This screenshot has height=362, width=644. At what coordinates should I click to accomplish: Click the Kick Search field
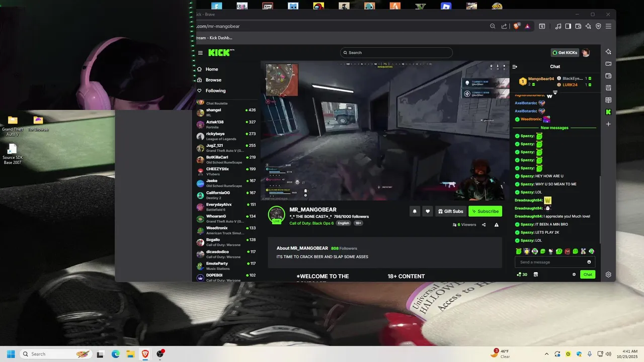[396, 53]
